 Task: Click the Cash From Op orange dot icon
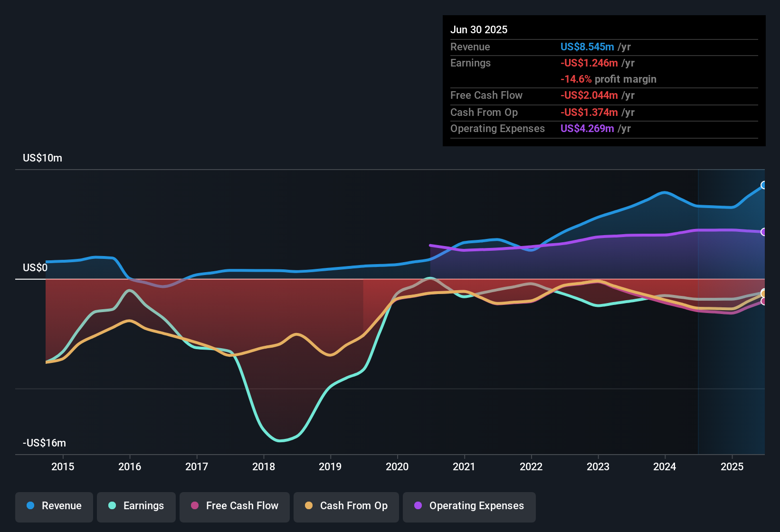[x=308, y=506]
